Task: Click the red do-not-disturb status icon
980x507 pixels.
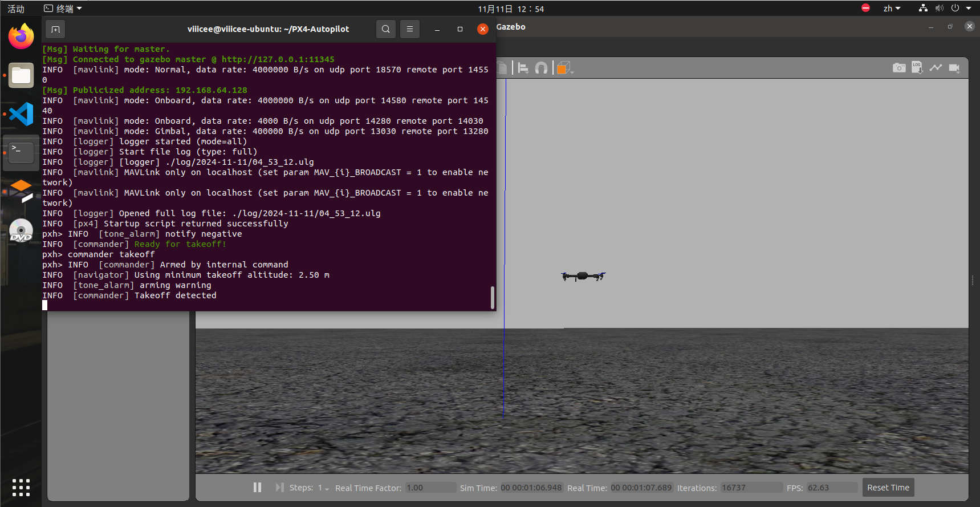Action: [865, 8]
